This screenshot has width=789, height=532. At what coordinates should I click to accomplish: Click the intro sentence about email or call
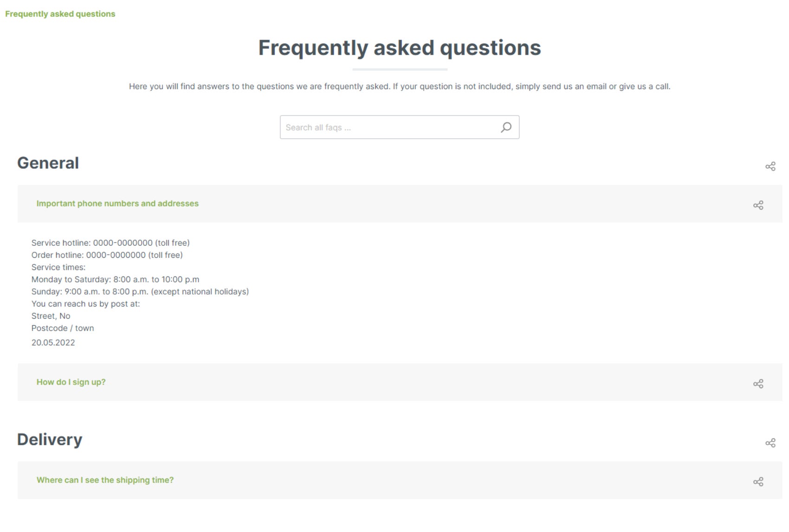[400, 86]
